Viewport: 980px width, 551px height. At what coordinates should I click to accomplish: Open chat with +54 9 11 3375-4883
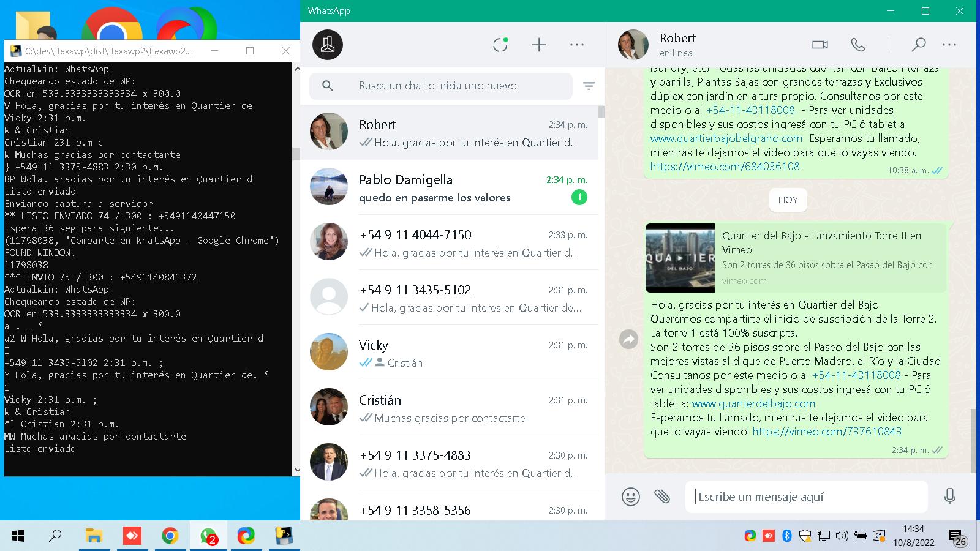coord(449,463)
